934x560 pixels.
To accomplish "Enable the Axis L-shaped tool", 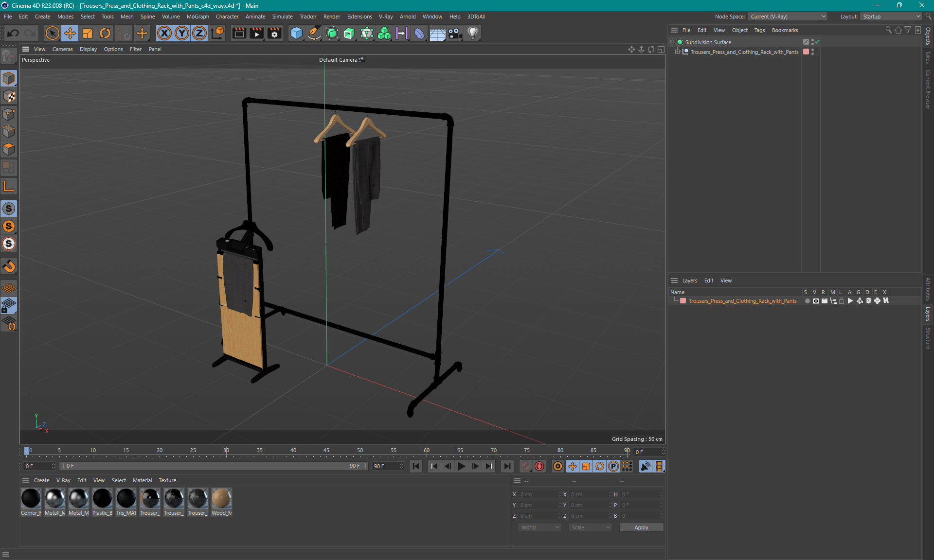I will [9, 186].
